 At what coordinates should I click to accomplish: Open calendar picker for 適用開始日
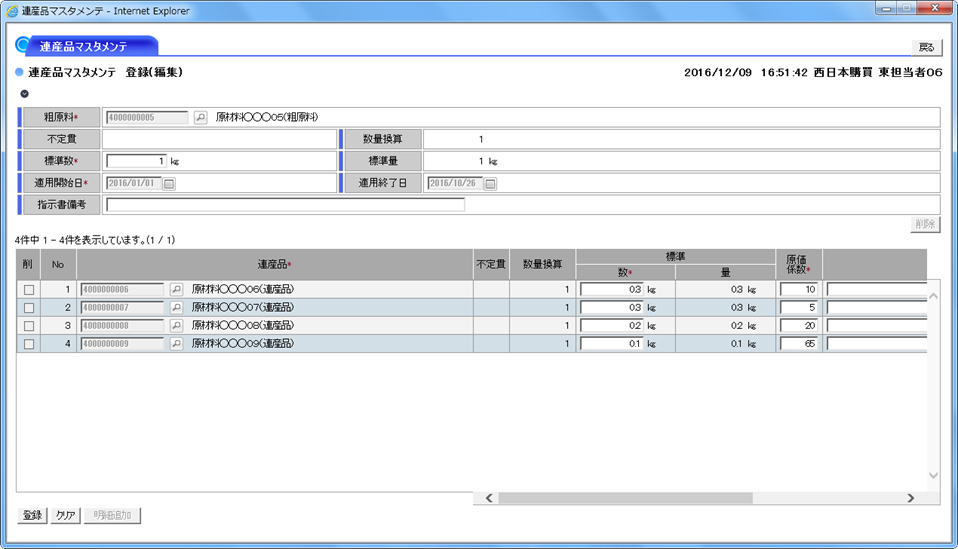169,183
